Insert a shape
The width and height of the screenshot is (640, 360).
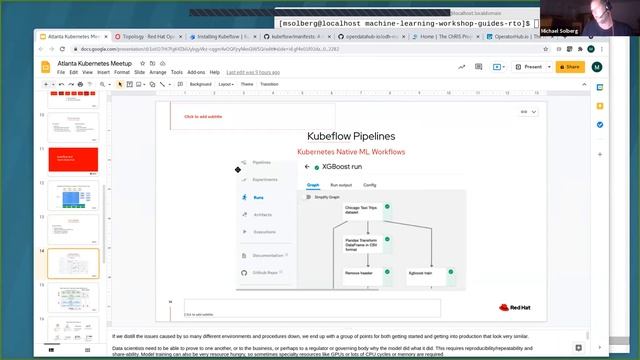152,84
